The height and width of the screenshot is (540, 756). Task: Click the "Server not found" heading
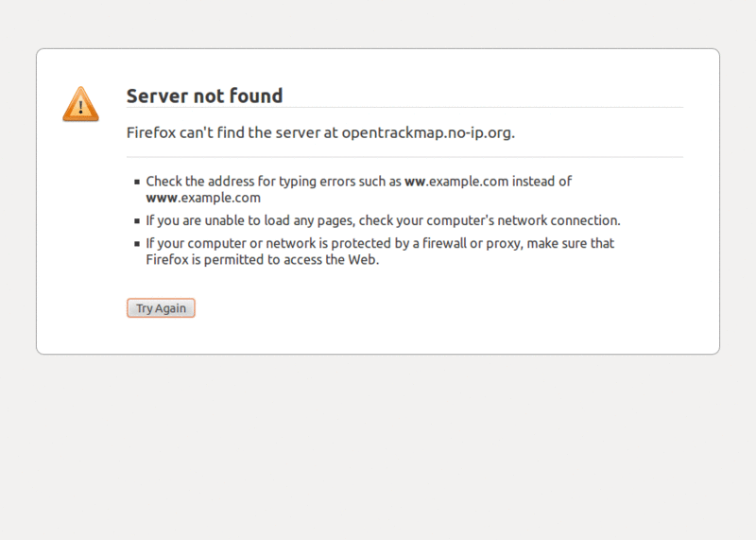point(204,96)
